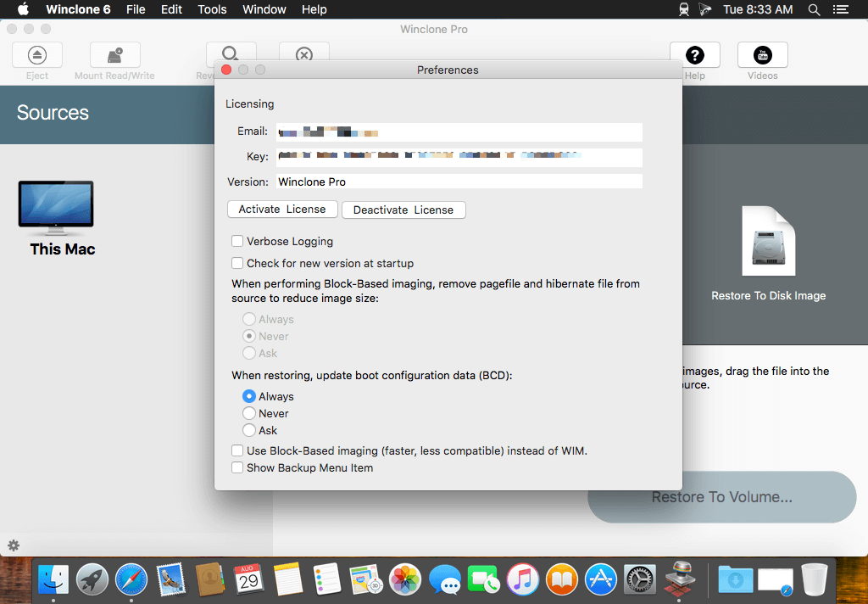Open Launchpad from the dock
Viewport: 868px width, 604px height.
pos(92,579)
